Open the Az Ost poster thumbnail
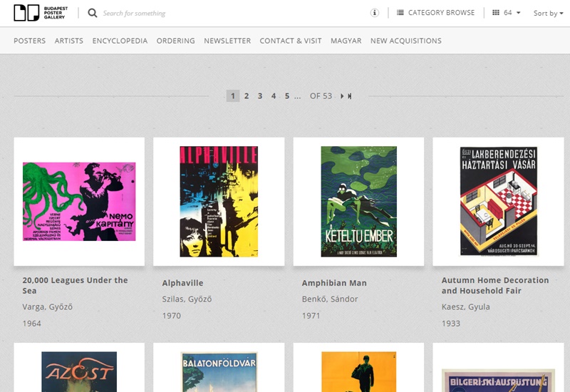 (x=79, y=371)
